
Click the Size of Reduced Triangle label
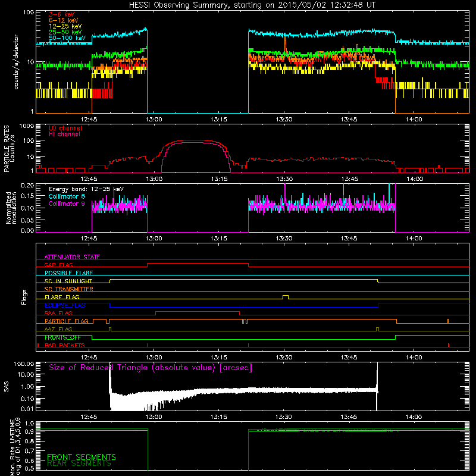click(151, 368)
